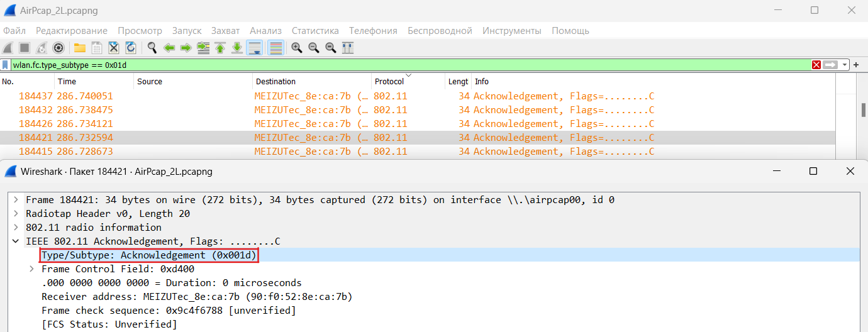Go back to previous packet arrow
This screenshot has height=332, width=868.
pyautogui.click(x=169, y=48)
